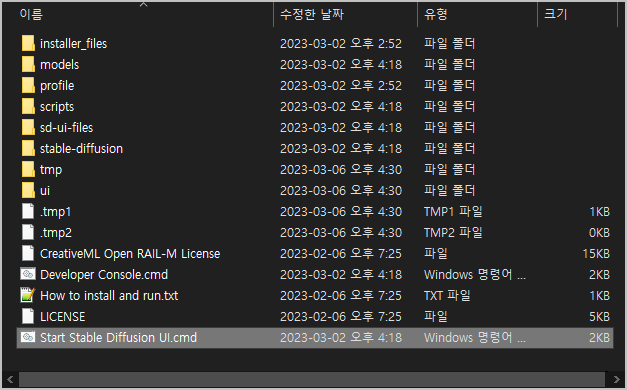Select the file name installer_files

click(74, 43)
